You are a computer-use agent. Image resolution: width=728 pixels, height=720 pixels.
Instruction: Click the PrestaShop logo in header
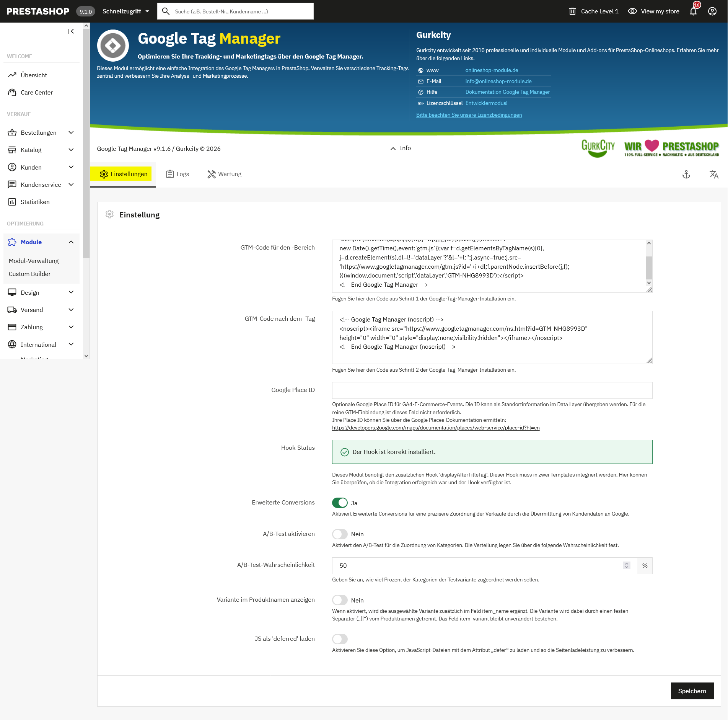pos(38,11)
